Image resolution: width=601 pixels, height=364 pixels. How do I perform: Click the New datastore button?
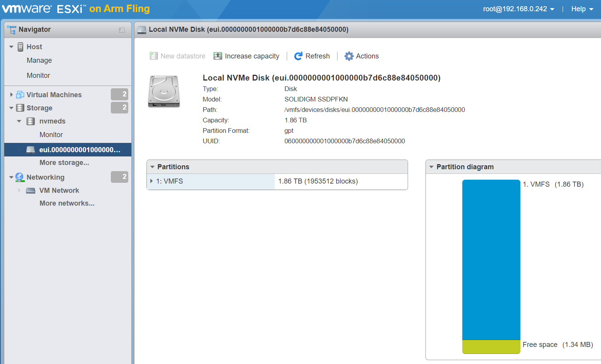[x=177, y=56]
